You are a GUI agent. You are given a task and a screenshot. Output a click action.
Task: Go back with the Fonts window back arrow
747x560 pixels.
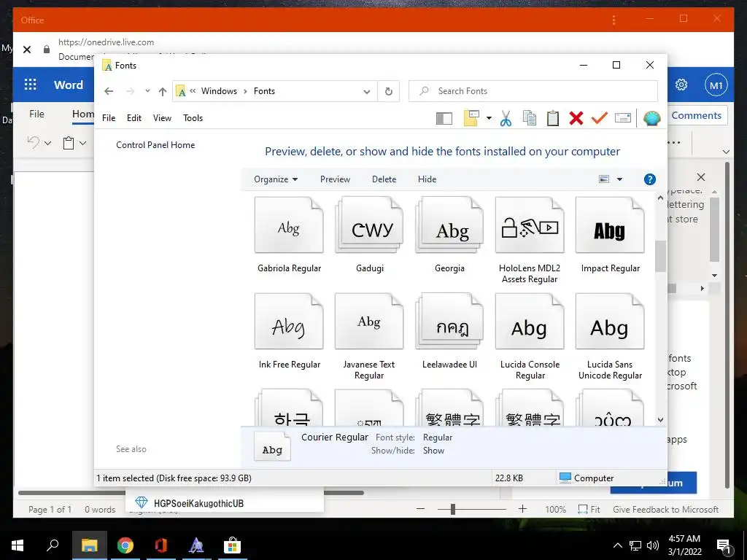coord(109,91)
